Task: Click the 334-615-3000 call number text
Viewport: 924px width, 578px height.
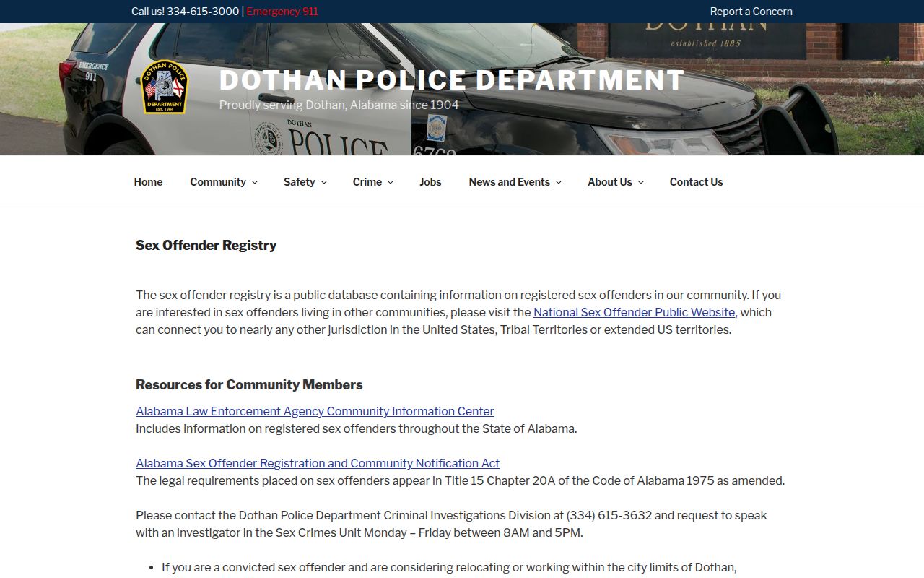Action: [203, 12]
